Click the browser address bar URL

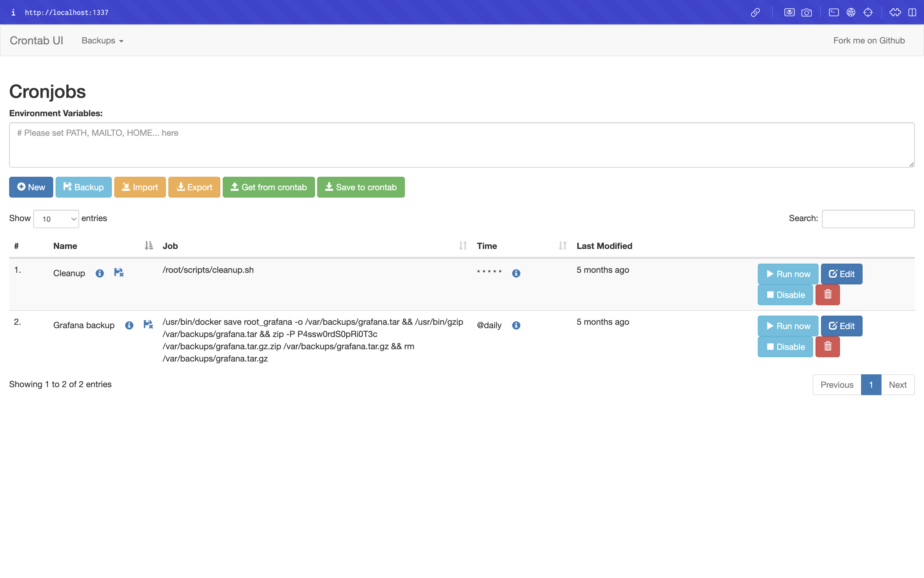point(67,12)
